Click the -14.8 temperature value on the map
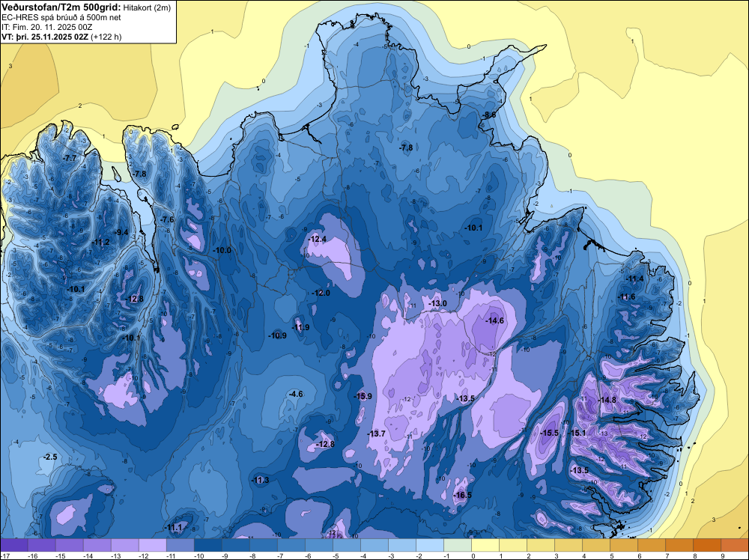The height and width of the screenshot is (560, 749). [607, 400]
